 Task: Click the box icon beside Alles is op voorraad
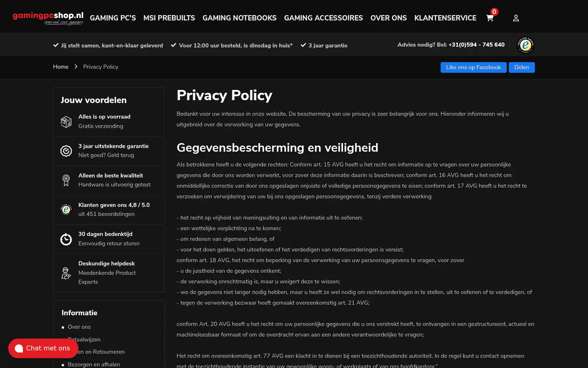(66, 121)
